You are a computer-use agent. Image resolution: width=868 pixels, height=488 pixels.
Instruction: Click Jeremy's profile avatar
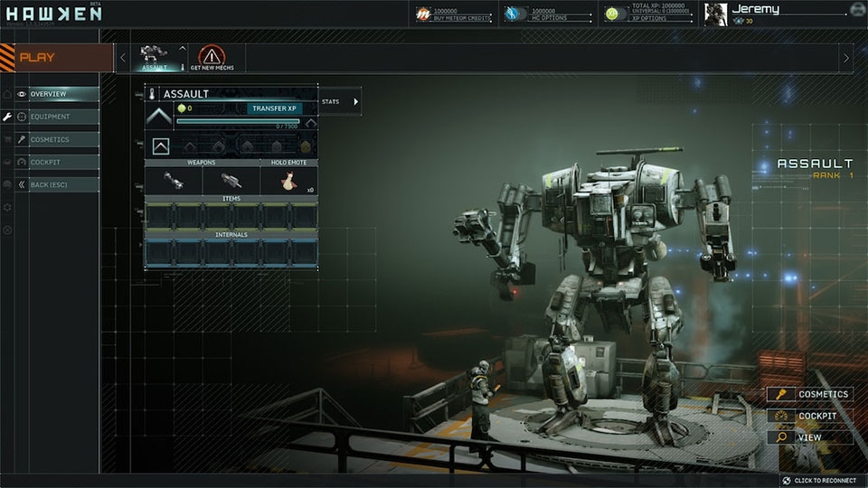click(716, 14)
